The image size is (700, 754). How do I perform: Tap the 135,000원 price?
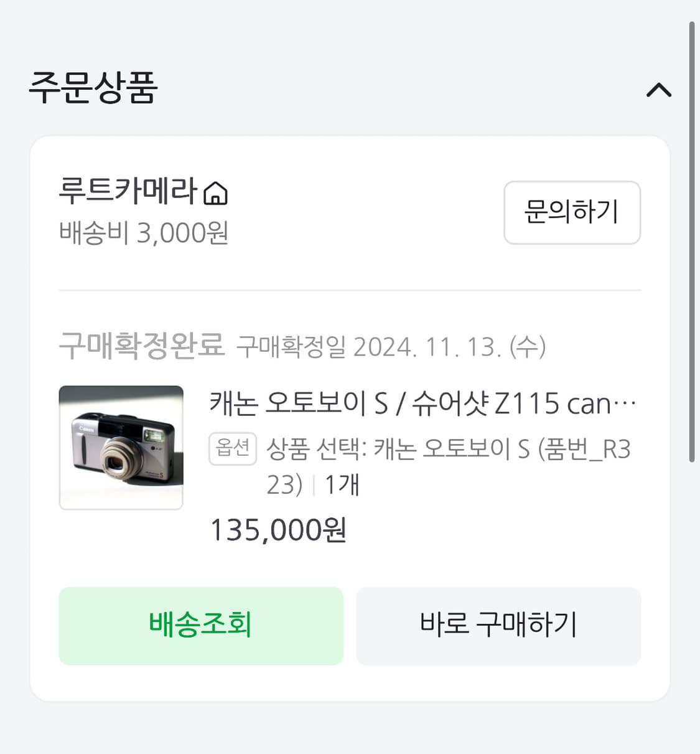point(278,530)
